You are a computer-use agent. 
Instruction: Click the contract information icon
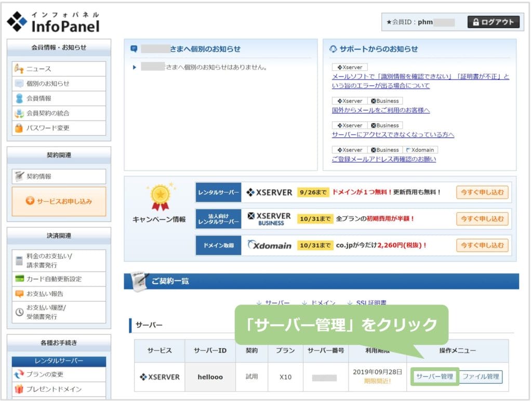(19, 176)
